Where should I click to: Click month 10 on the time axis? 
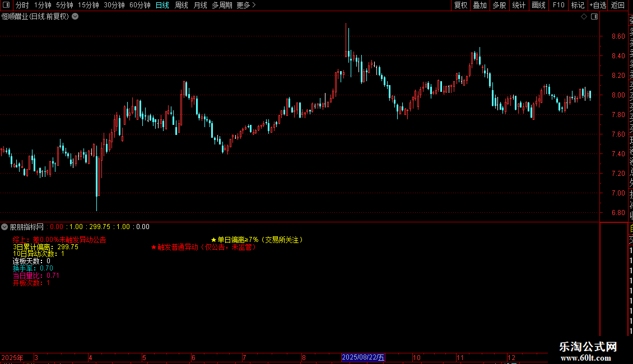417,357
